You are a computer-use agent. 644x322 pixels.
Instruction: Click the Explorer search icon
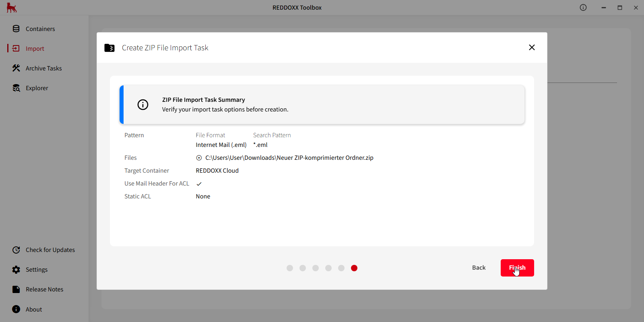[x=16, y=88]
